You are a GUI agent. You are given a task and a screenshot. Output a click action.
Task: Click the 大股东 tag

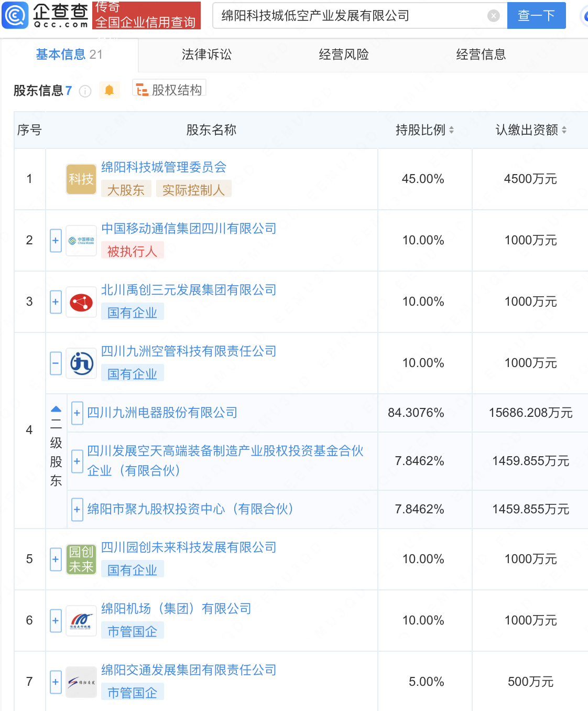(x=126, y=190)
